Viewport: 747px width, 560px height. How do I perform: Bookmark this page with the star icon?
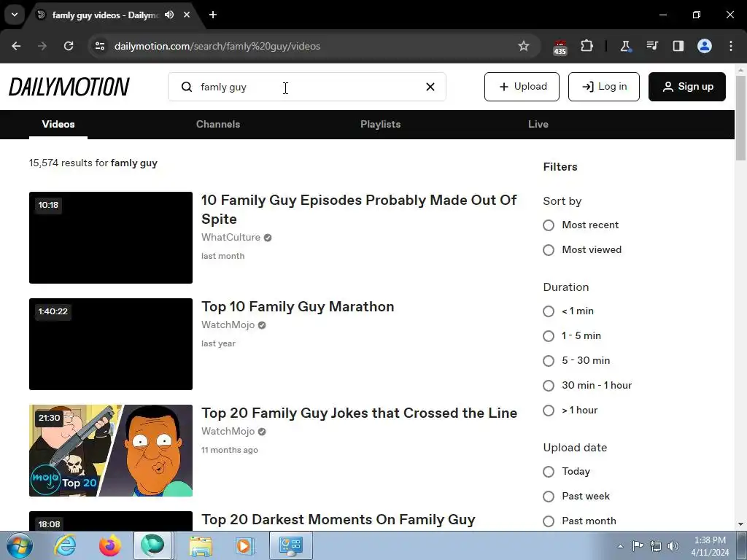(524, 46)
